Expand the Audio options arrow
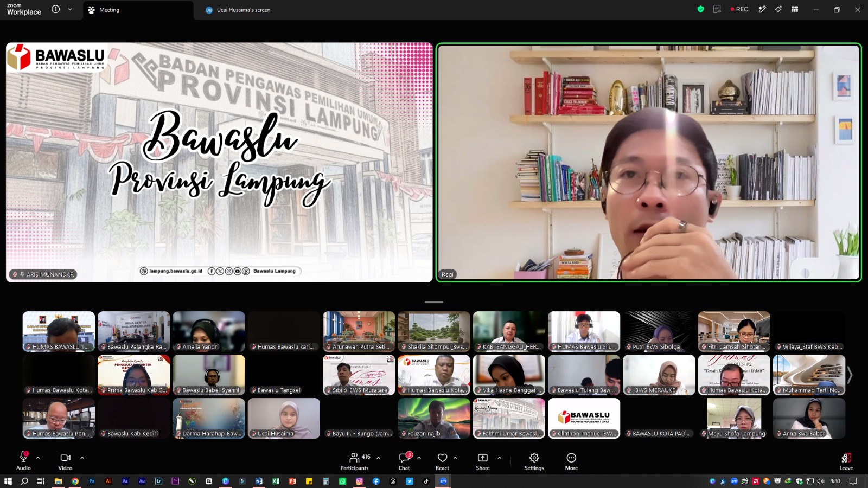 coord(38,458)
